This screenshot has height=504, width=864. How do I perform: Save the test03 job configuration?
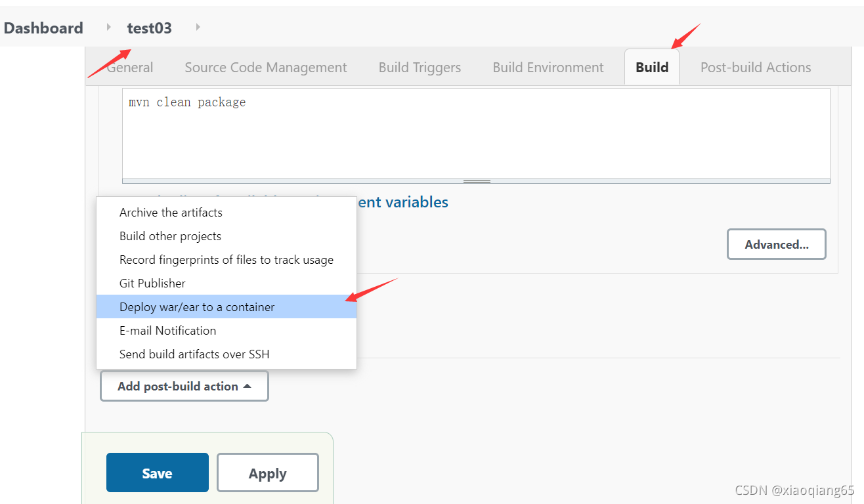[x=157, y=472]
